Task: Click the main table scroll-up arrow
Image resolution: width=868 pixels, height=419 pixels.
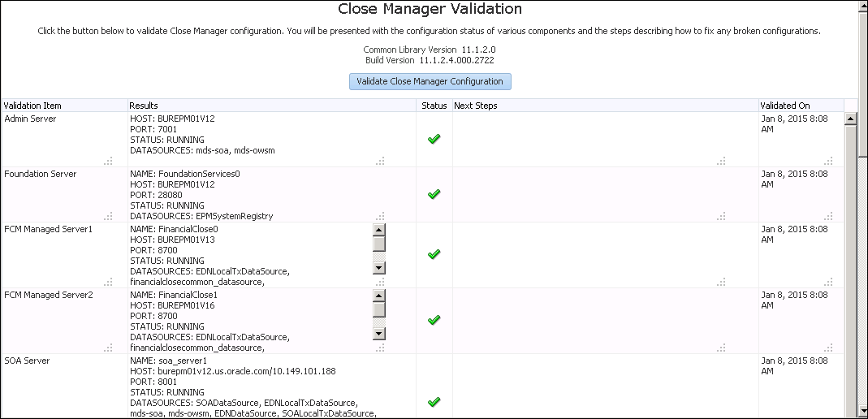Action: point(851,119)
